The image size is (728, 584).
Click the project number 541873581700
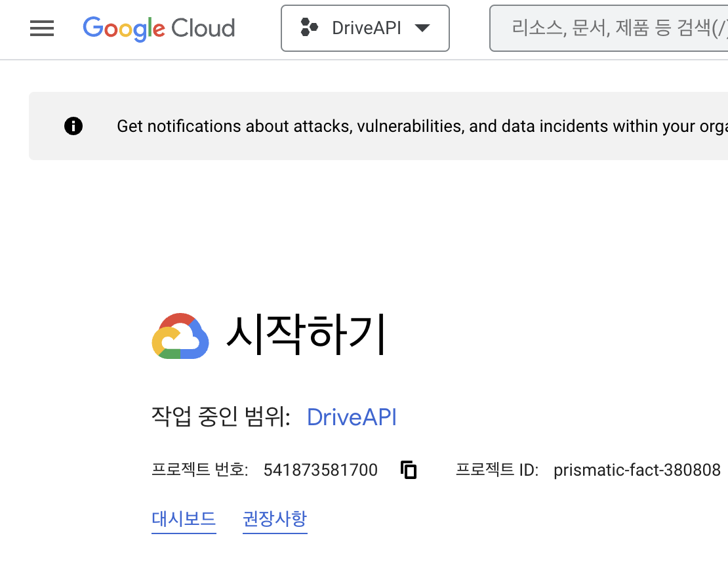(x=320, y=470)
